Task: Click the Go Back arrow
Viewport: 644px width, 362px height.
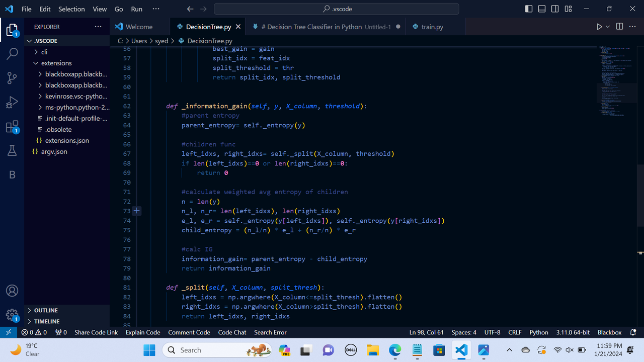Action: coord(190,9)
